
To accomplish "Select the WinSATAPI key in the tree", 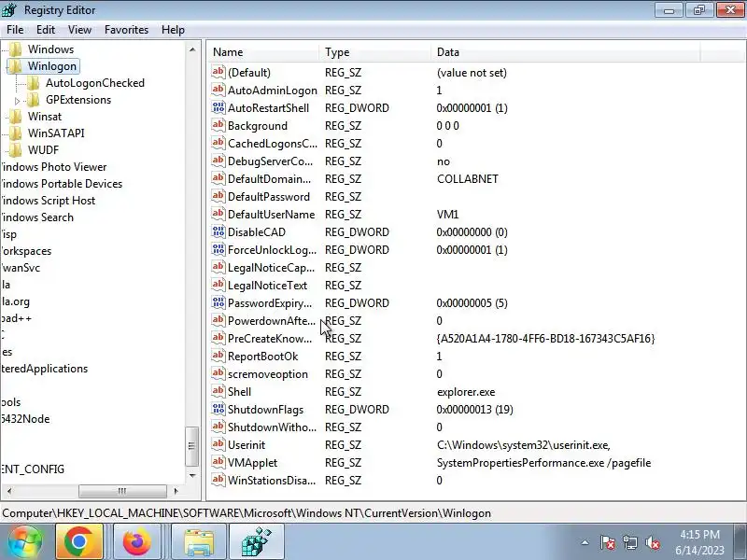I will tap(56, 133).
